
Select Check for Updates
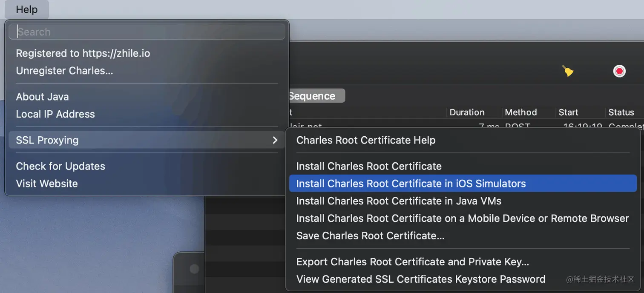147,166
